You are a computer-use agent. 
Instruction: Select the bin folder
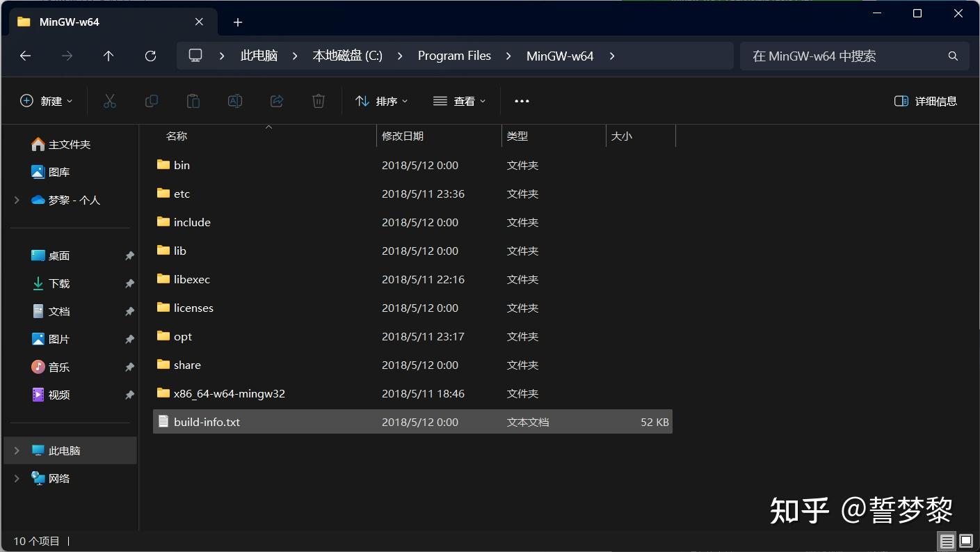tap(412, 165)
